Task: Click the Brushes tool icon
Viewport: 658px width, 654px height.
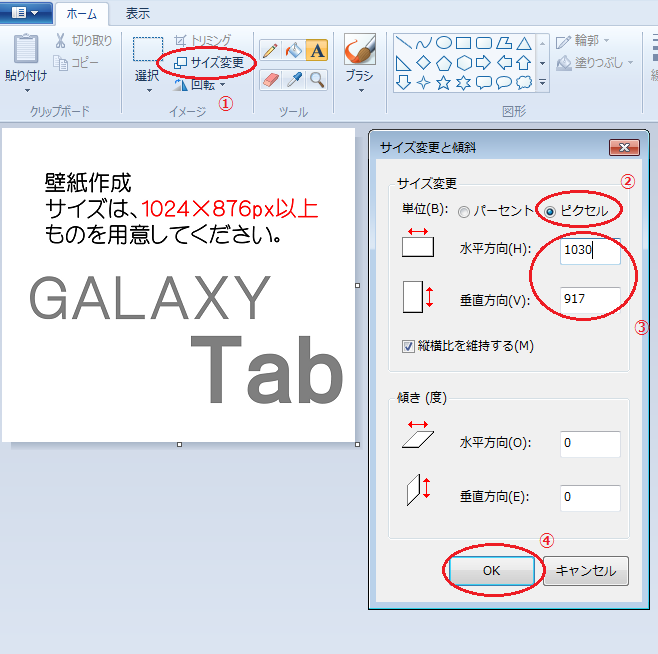Action: click(x=360, y=49)
